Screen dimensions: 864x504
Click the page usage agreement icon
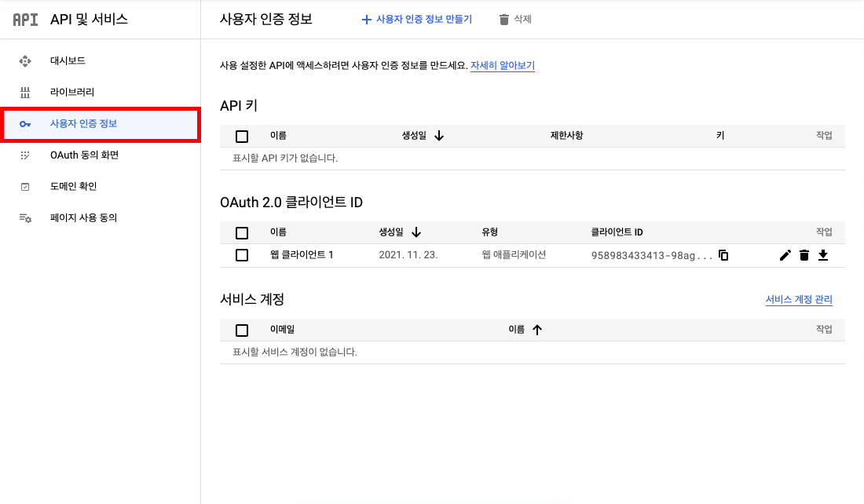25,218
